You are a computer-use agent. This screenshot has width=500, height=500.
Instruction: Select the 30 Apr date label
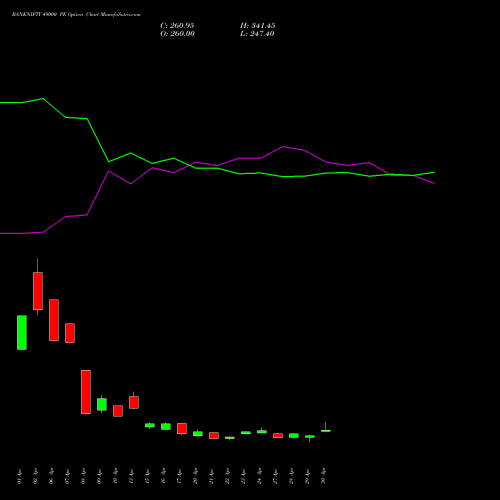tap(323, 476)
